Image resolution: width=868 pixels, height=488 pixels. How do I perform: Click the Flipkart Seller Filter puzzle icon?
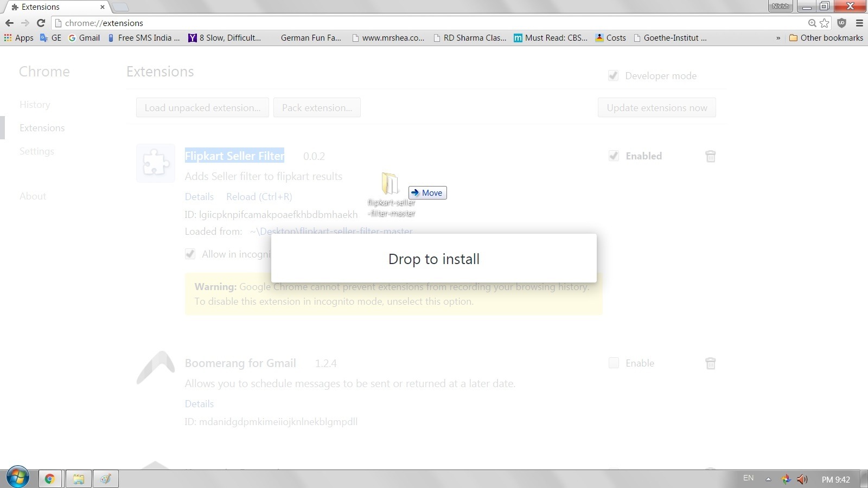click(x=156, y=163)
